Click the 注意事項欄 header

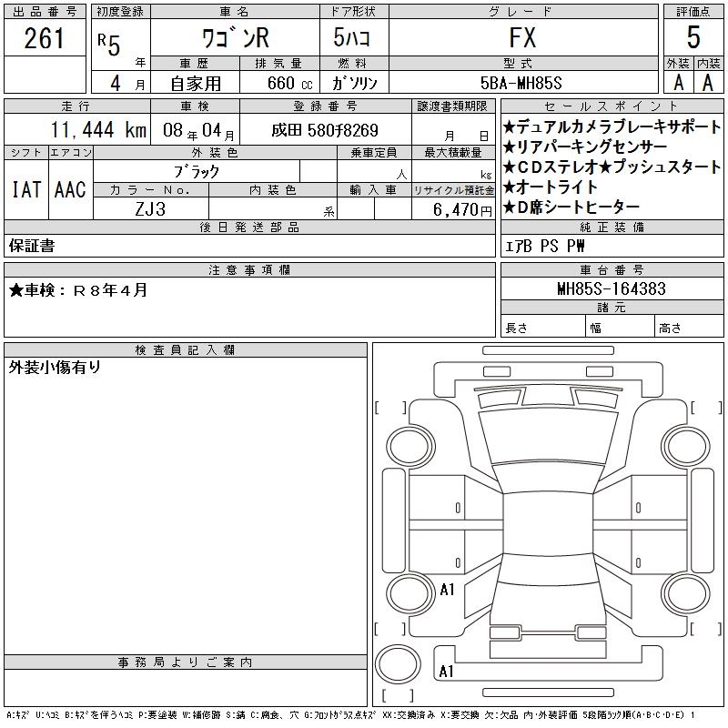pos(249,269)
